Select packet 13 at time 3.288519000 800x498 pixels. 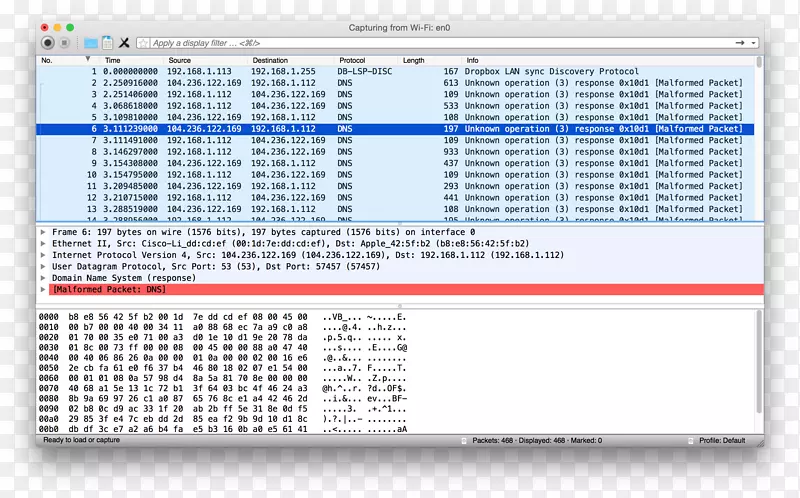[395, 209]
